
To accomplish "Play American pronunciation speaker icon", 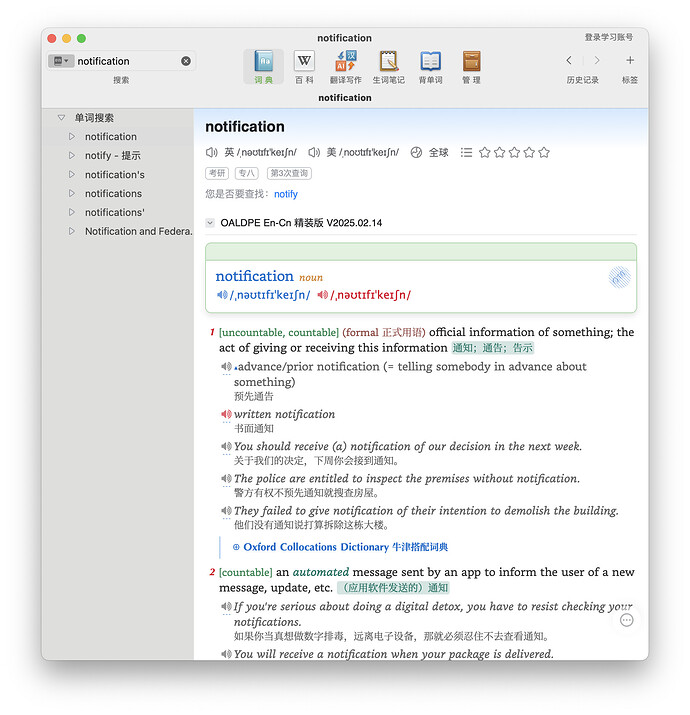I will (314, 152).
